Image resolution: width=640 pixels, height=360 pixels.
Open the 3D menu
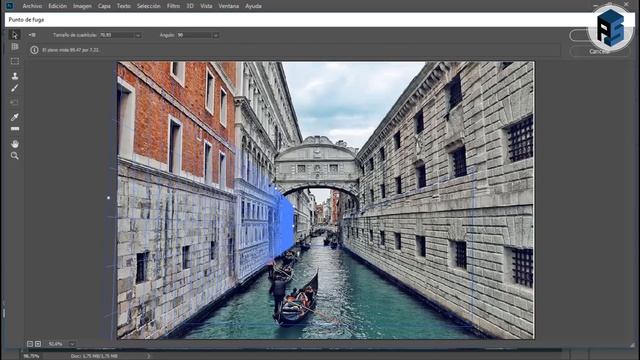[x=190, y=6]
